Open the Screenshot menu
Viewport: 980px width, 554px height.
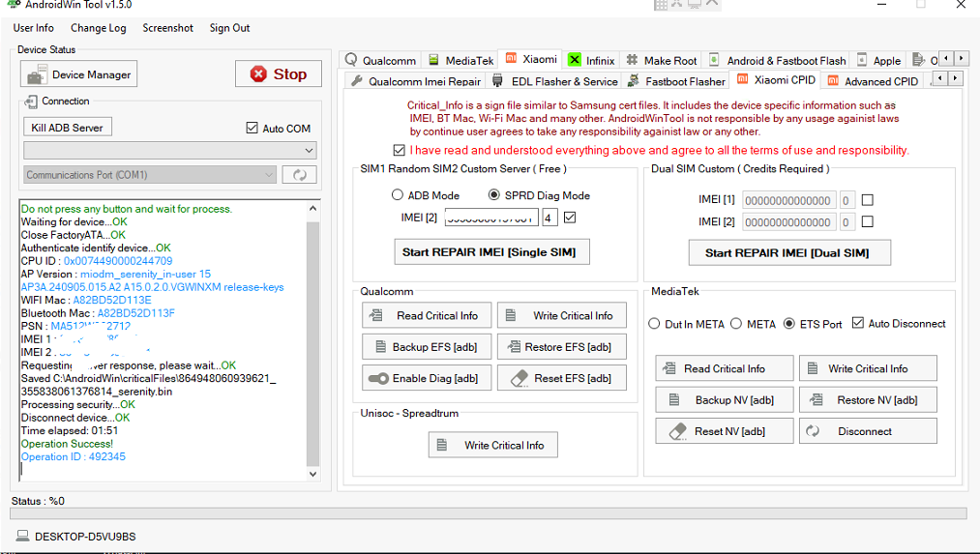pyautogui.click(x=167, y=28)
